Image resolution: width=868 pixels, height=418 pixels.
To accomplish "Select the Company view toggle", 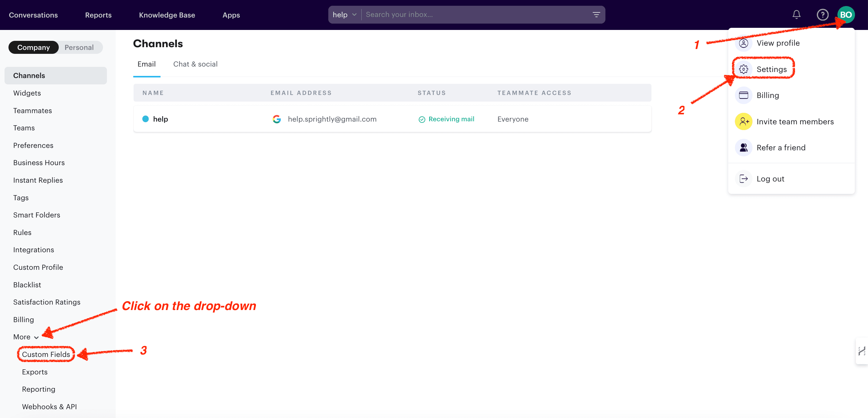I will point(33,47).
